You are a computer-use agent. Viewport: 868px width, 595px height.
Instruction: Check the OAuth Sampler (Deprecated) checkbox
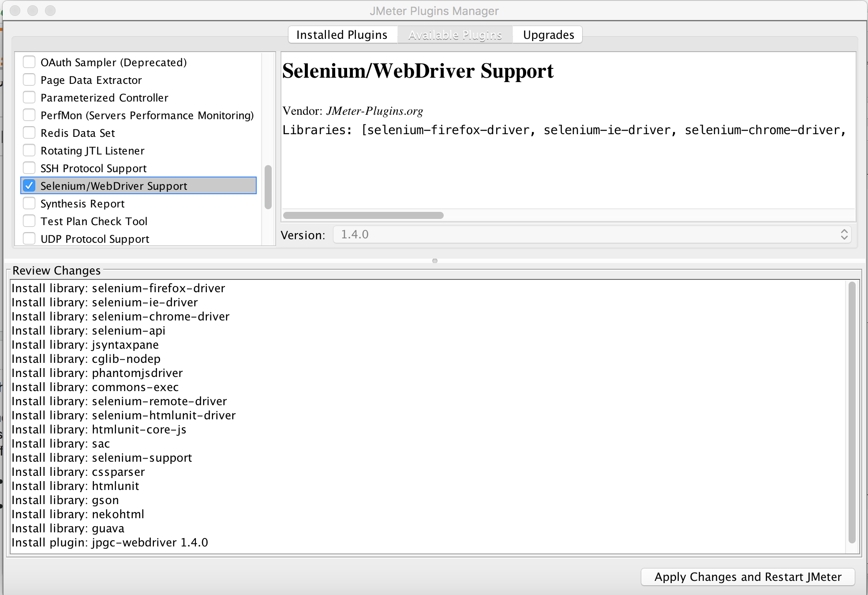coord(29,62)
